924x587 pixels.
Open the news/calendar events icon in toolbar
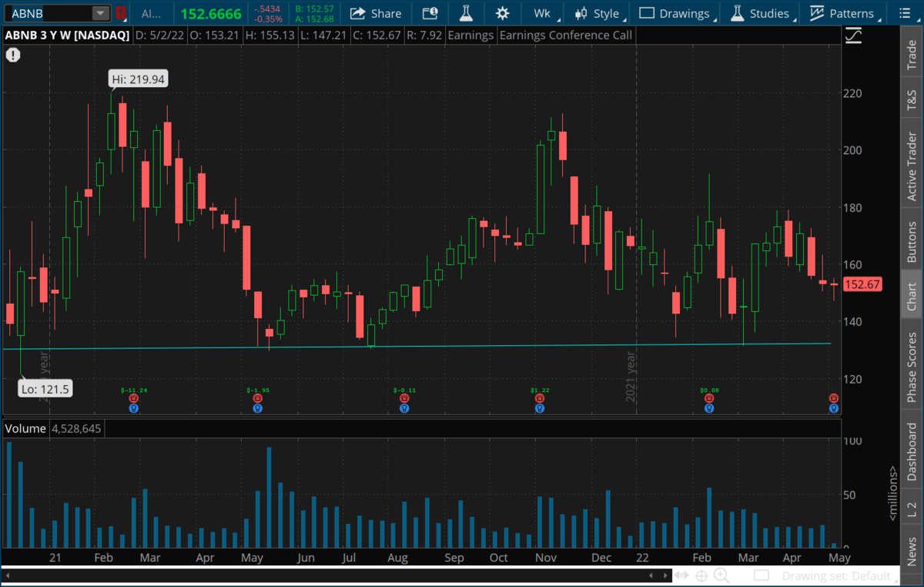430,13
